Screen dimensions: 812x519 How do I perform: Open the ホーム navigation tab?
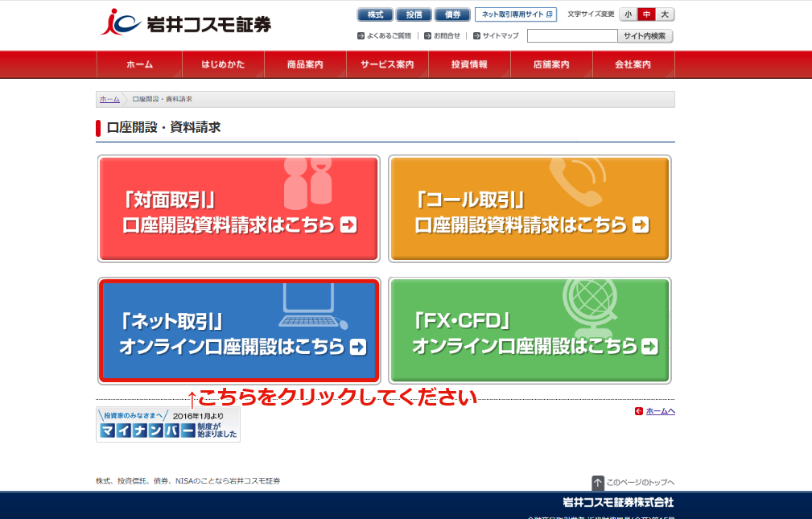click(x=139, y=64)
